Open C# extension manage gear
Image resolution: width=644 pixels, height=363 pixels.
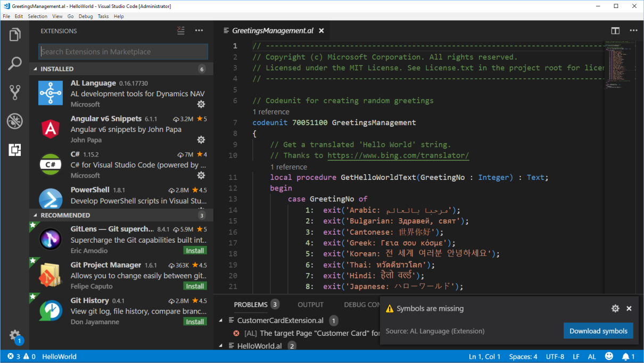[x=201, y=175]
